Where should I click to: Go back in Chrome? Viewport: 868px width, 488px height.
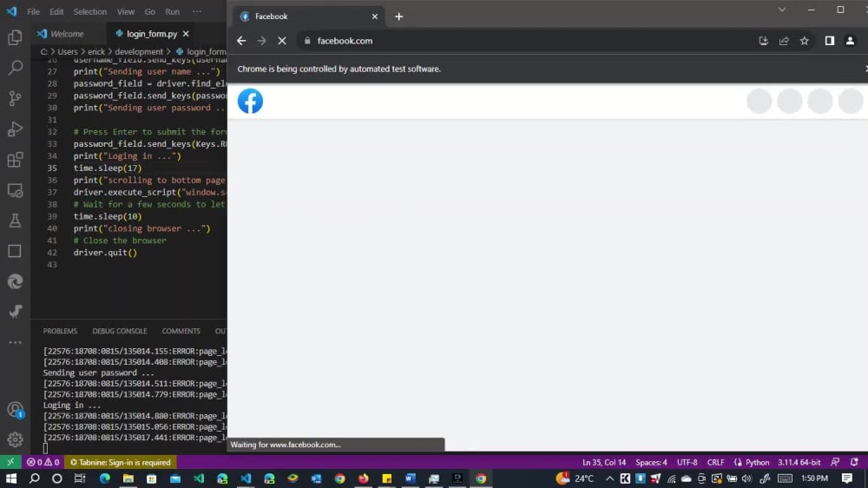click(x=241, y=41)
